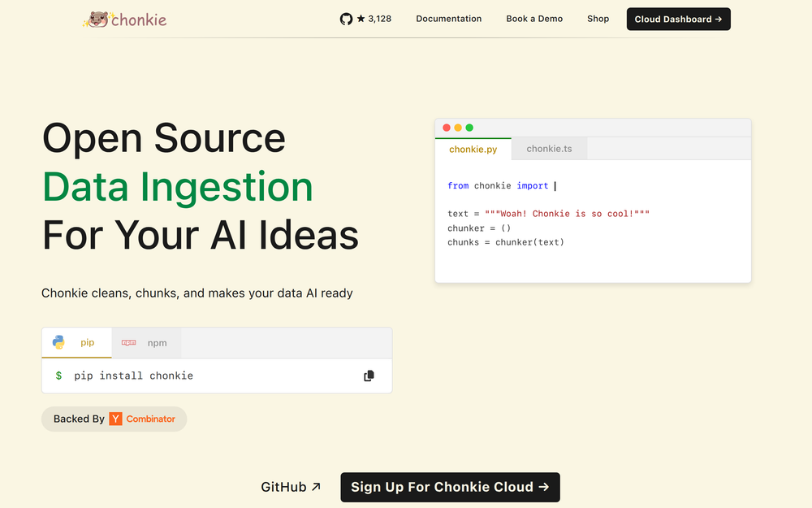Click the red dot in code window
The width and height of the screenshot is (812, 508).
[447, 128]
